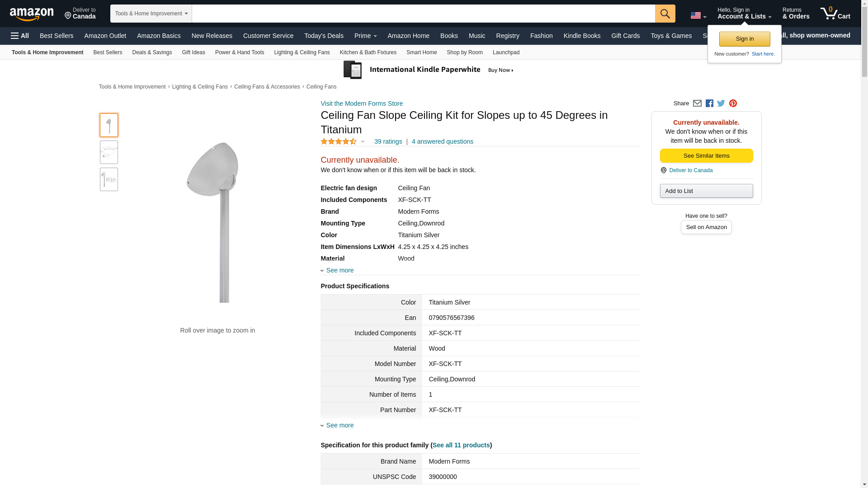Expand See more under Product Specifications table
This screenshot has height=488, width=868.
pos(340,425)
